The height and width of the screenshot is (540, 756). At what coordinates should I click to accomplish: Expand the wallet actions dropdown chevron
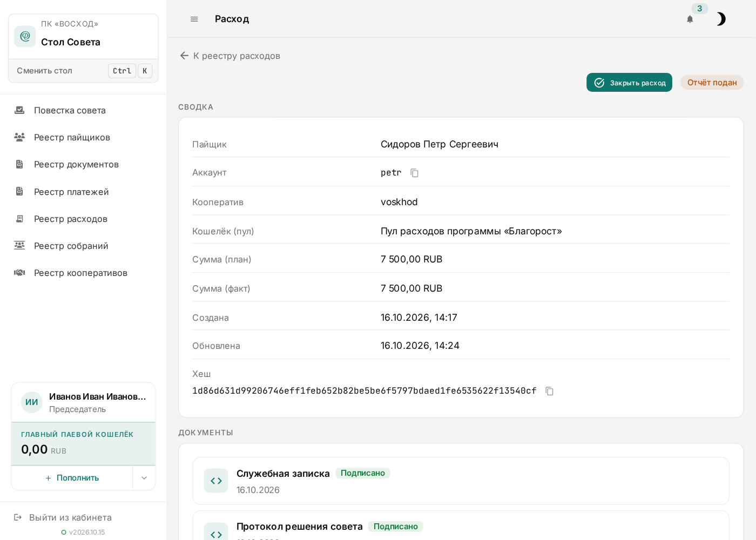[x=144, y=478]
